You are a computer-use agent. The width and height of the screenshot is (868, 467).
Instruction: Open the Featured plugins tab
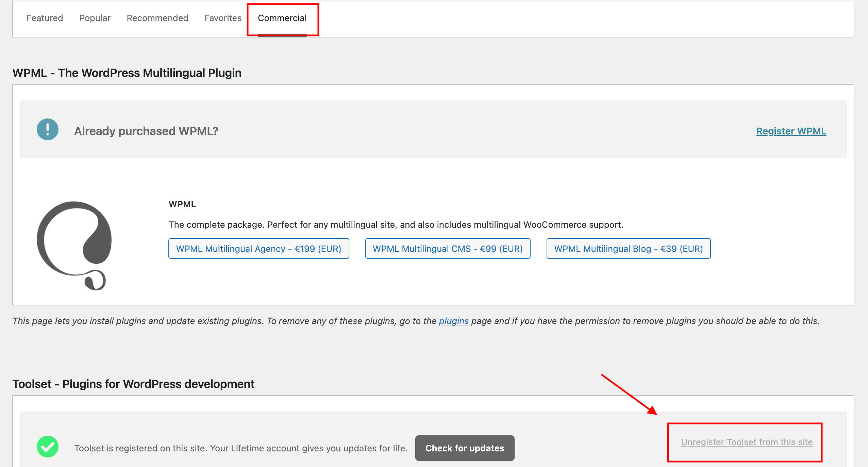coord(45,18)
